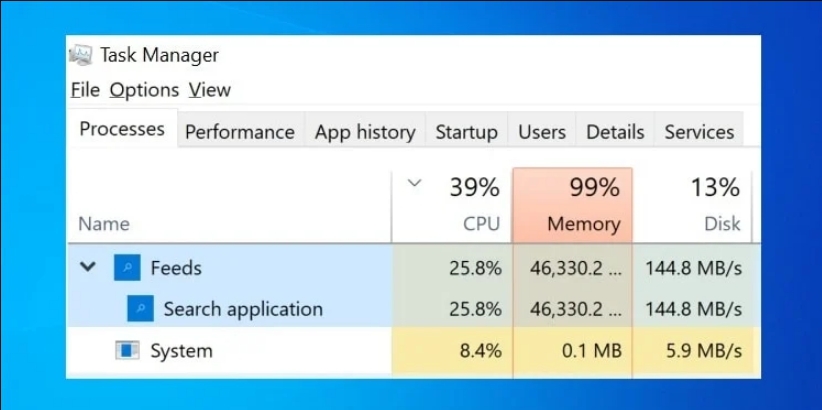Sort processes by the Memory column
The height and width of the screenshot is (410, 822).
(x=572, y=206)
